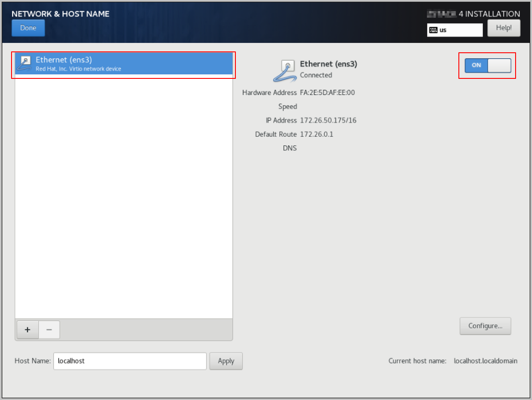532x400 pixels.
Task: Click the current host name localhost.localdomain
Action: [485, 361]
